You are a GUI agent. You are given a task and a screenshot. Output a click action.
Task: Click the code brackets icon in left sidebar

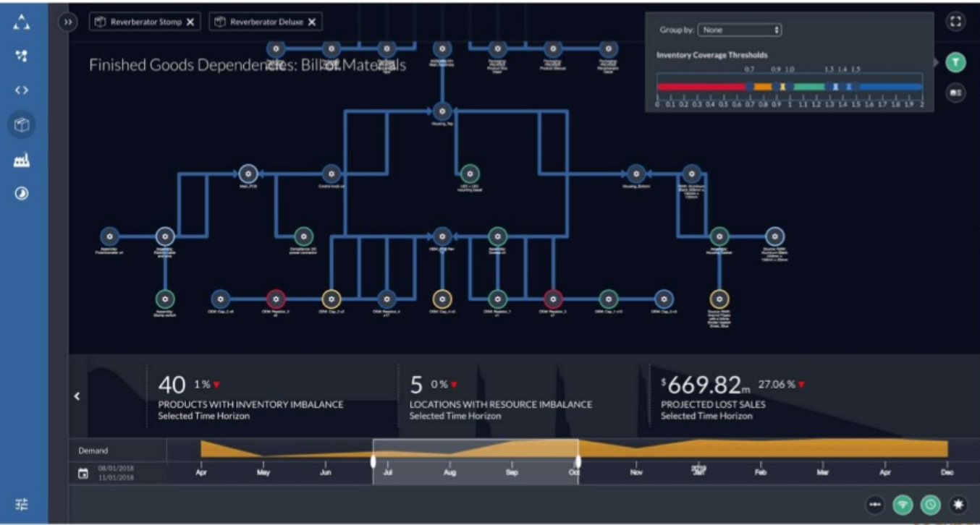click(21, 90)
